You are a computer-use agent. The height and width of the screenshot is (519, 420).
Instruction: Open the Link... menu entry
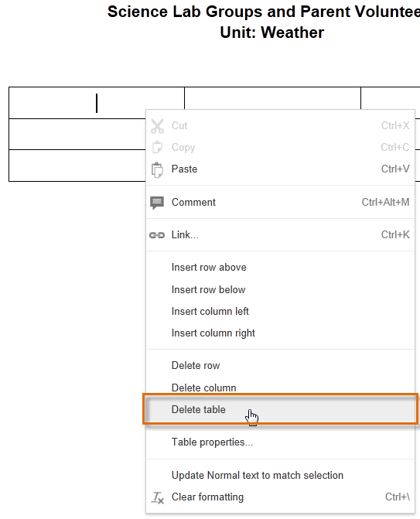280,234
